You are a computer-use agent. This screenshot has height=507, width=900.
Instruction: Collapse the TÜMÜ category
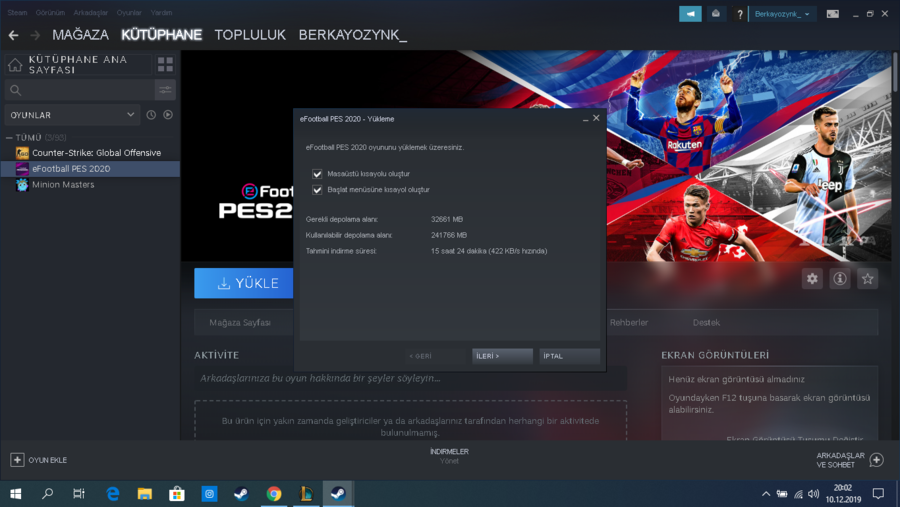tap(9, 138)
